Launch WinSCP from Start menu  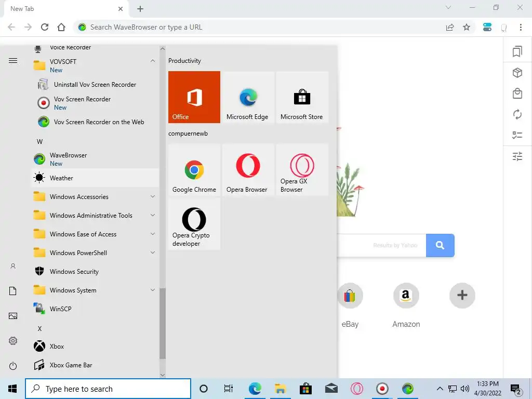click(95, 309)
